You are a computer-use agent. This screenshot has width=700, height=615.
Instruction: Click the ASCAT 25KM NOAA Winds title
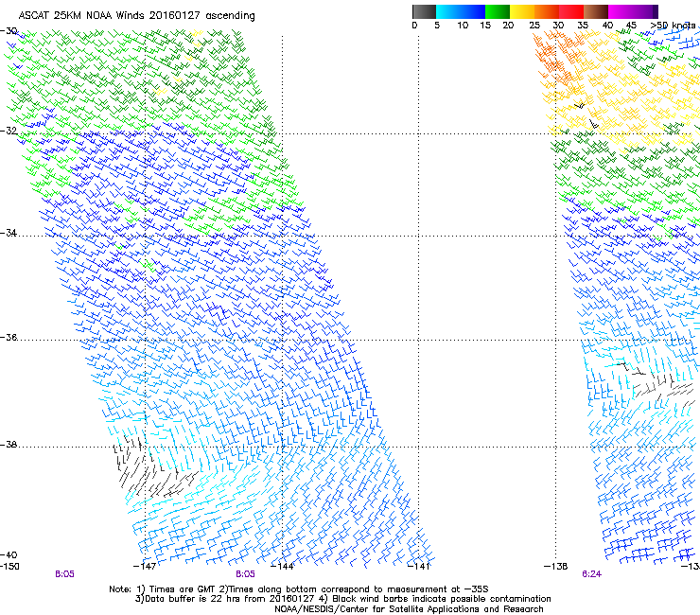[x=136, y=16]
